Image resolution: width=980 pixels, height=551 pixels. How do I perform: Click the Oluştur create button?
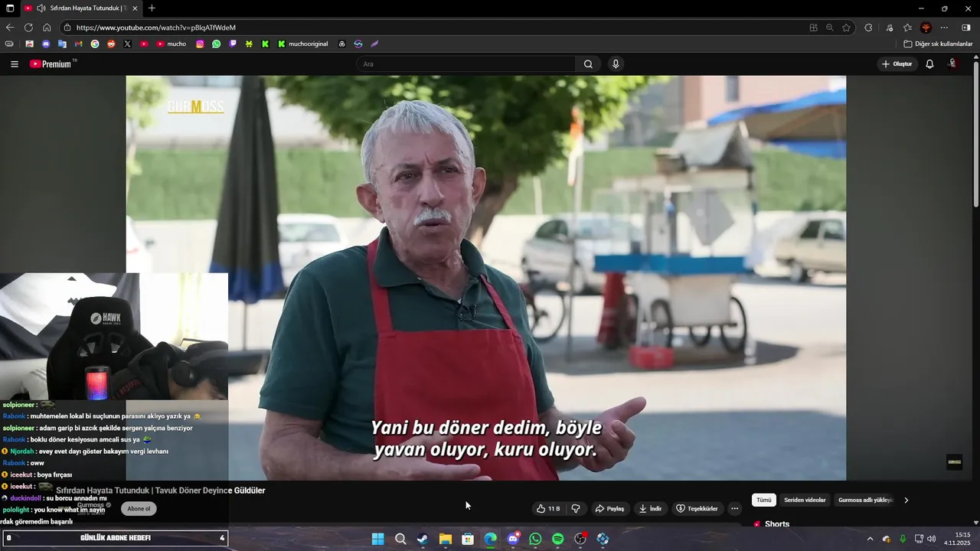click(897, 64)
